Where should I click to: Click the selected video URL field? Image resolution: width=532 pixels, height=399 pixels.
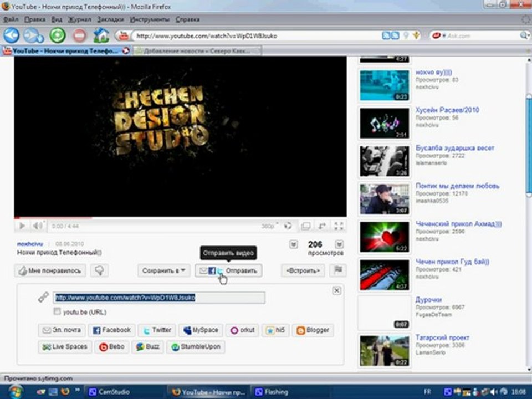tap(159, 298)
